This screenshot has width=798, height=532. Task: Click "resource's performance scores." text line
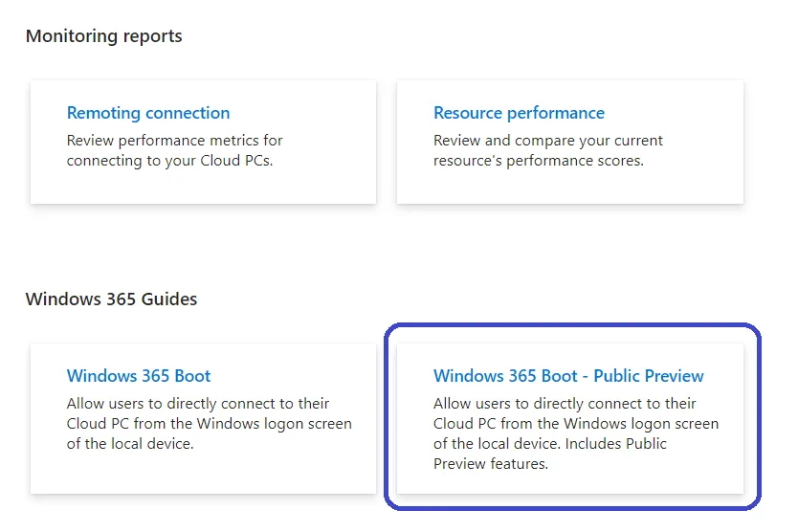coord(538,161)
